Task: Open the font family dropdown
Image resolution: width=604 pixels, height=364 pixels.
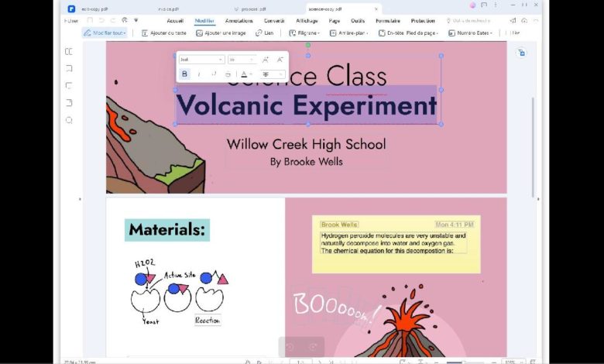Action: pos(201,60)
